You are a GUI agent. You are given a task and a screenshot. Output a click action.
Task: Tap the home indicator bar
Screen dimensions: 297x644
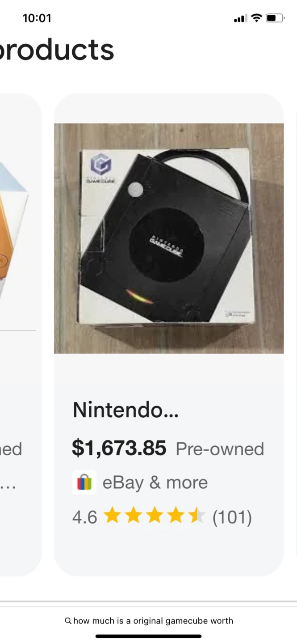[x=148, y=636]
